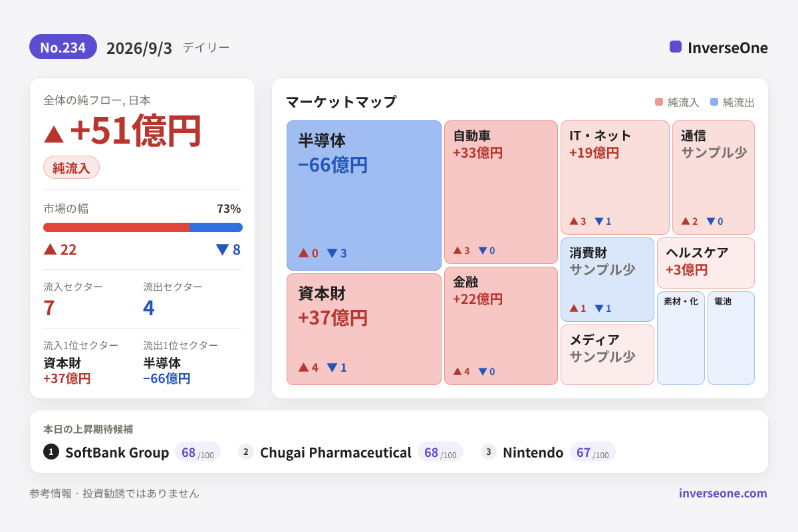Viewport: 798px width, 532px height.
Task: Select the 純流入 legend swatch
Action: 659,102
